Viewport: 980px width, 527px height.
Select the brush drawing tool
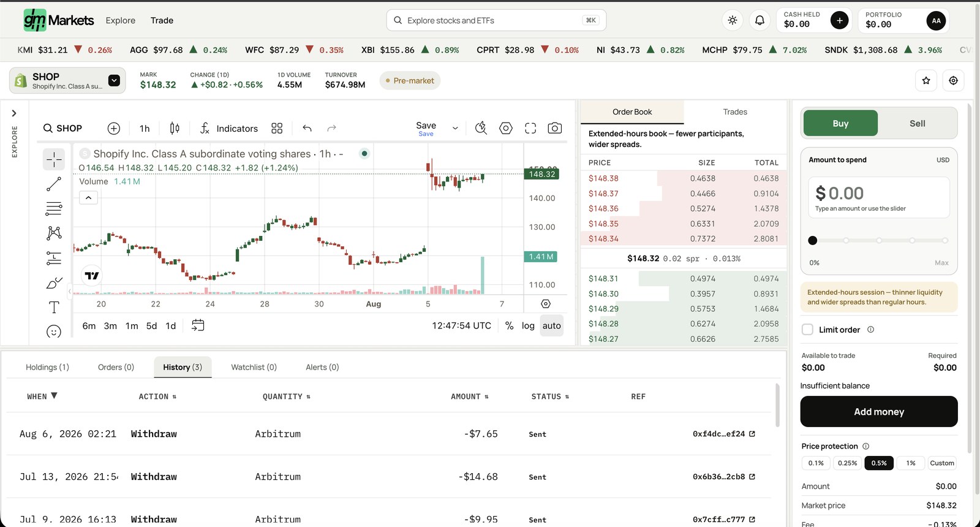point(54,282)
